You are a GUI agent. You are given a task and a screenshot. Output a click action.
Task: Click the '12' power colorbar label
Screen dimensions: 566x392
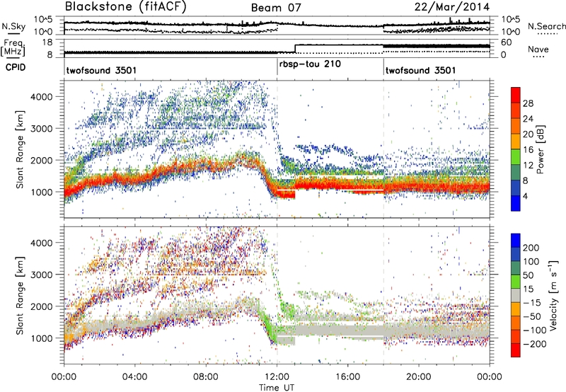click(528, 166)
